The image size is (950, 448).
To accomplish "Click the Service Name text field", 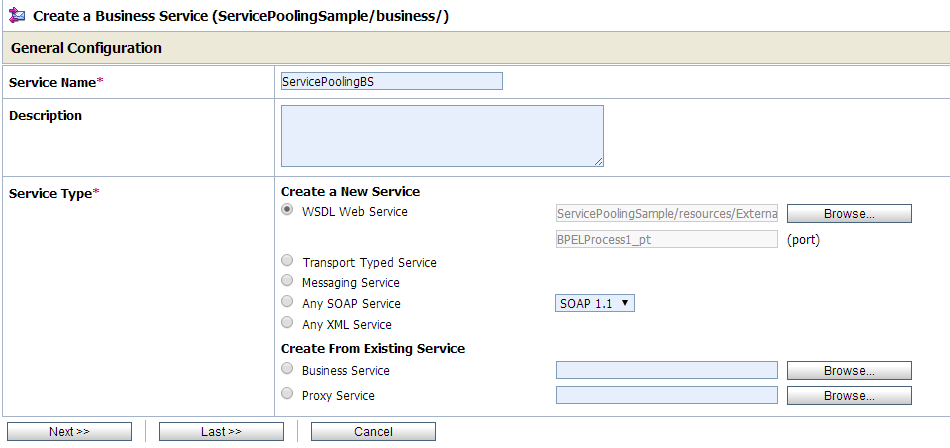I will point(392,82).
